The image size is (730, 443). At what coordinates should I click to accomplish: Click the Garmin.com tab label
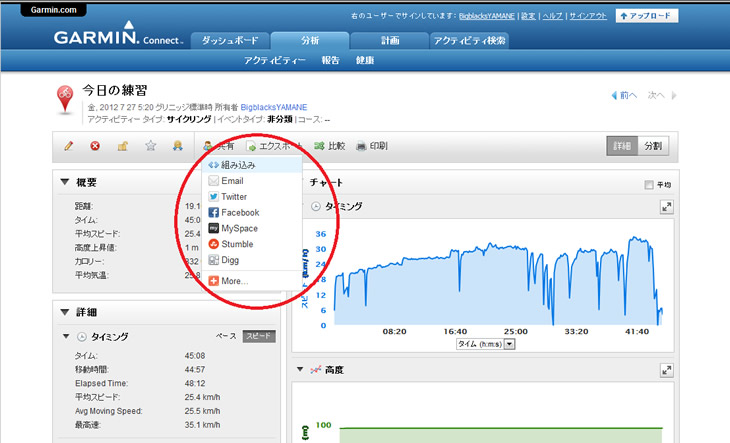click(x=54, y=10)
